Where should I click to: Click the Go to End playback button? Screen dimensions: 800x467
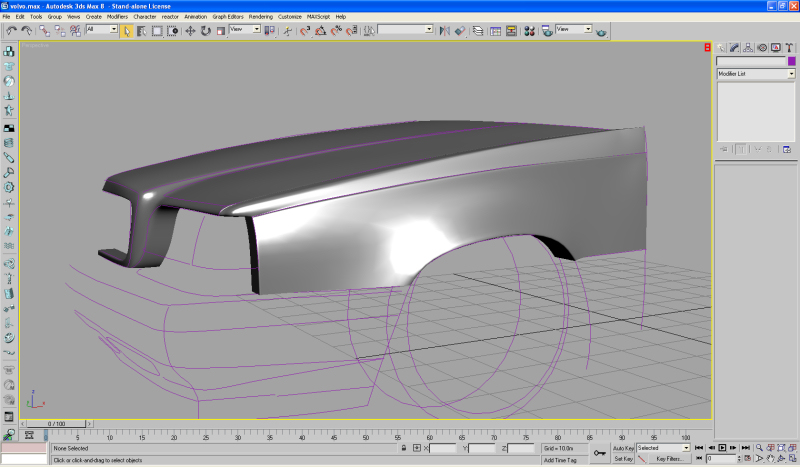coord(745,448)
